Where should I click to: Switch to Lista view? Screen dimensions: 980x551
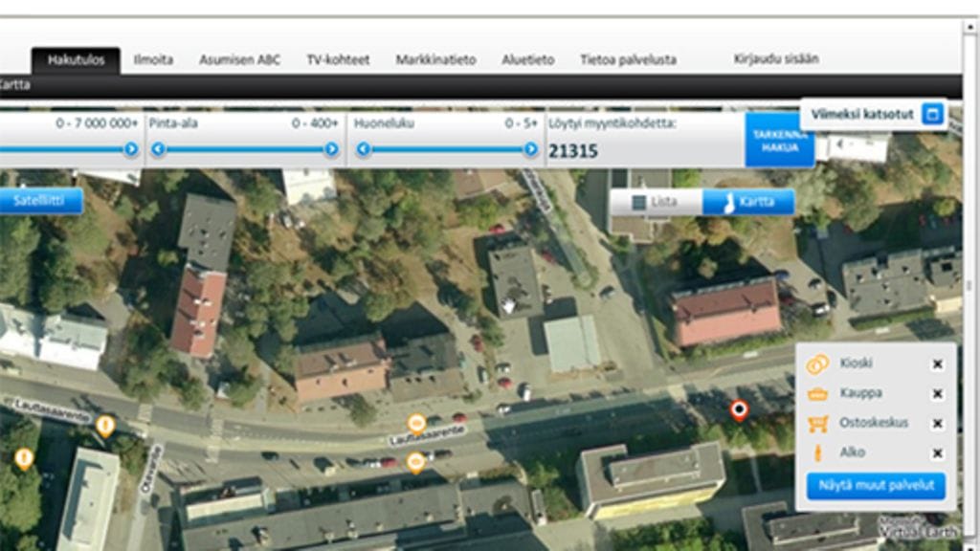pos(657,202)
